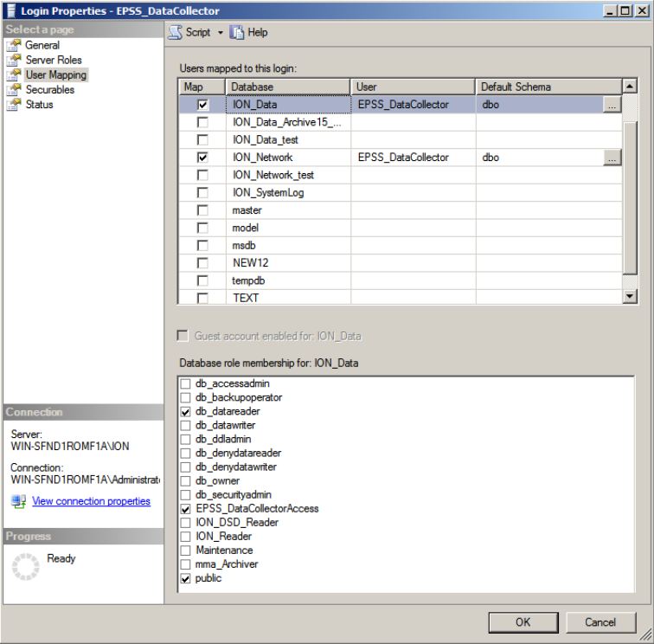Click the OK button
The width and height of the screenshot is (654, 644).
click(523, 622)
